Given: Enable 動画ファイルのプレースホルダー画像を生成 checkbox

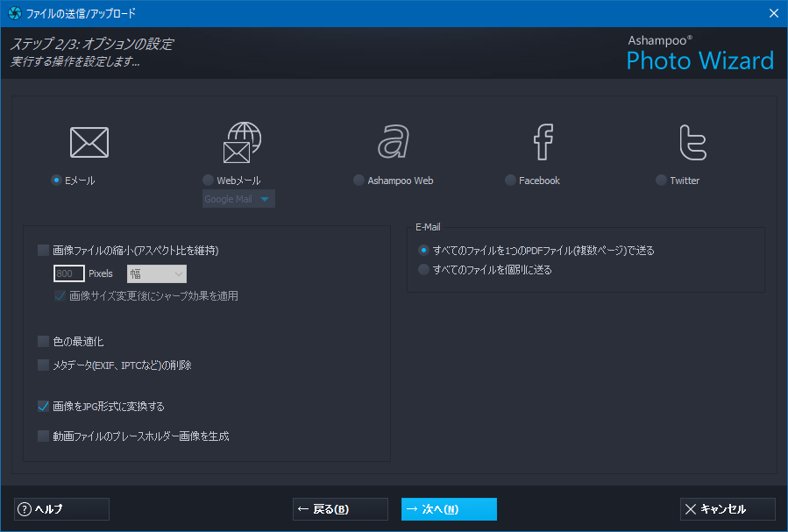Looking at the screenshot, I should pyautogui.click(x=44, y=436).
